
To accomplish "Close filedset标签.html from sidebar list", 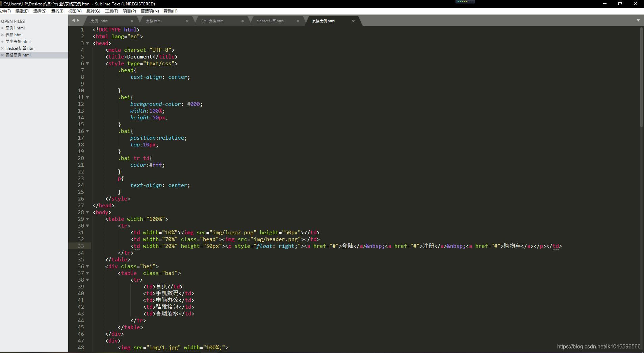I will click(x=2, y=48).
